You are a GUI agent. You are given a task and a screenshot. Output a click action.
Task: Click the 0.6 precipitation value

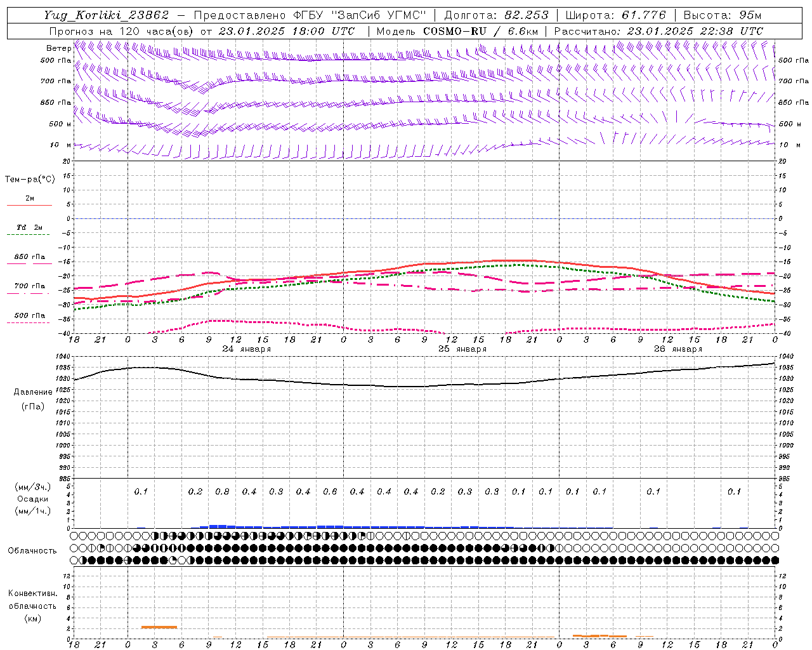(330, 491)
